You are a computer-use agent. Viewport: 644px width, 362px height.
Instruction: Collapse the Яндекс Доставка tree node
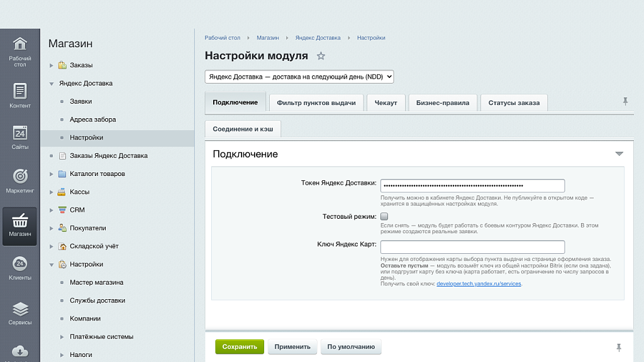[x=52, y=84]
